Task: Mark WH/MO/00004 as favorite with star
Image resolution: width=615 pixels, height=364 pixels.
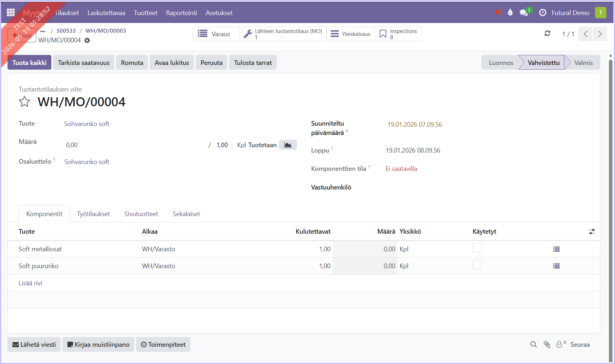Action: pos(24,102)
